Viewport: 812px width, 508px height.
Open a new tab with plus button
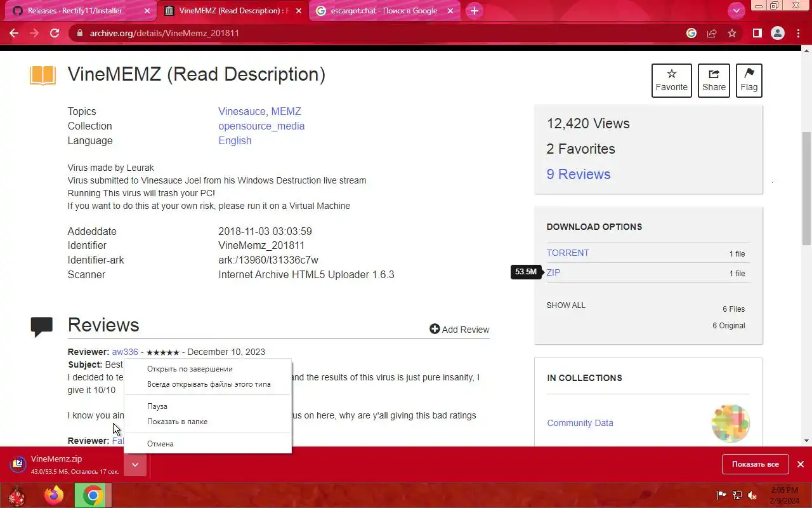474,11
